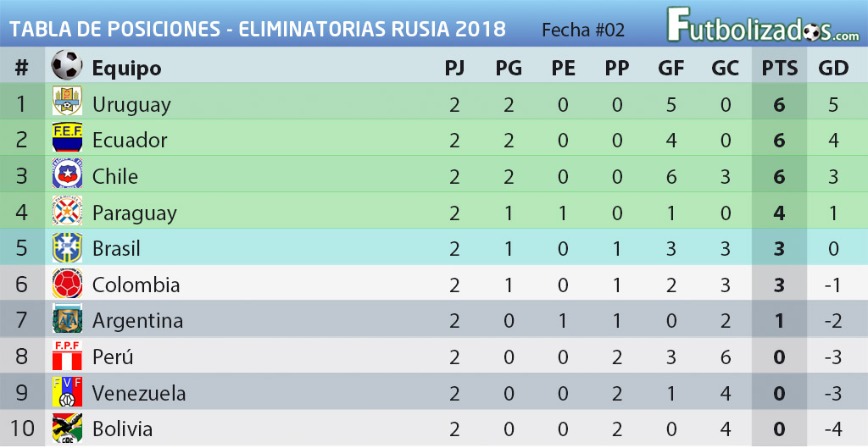The height and width of the screenshot is (448, 868).
Task: Click the Argentina AFA crest icon
Action: pos(67,319)
